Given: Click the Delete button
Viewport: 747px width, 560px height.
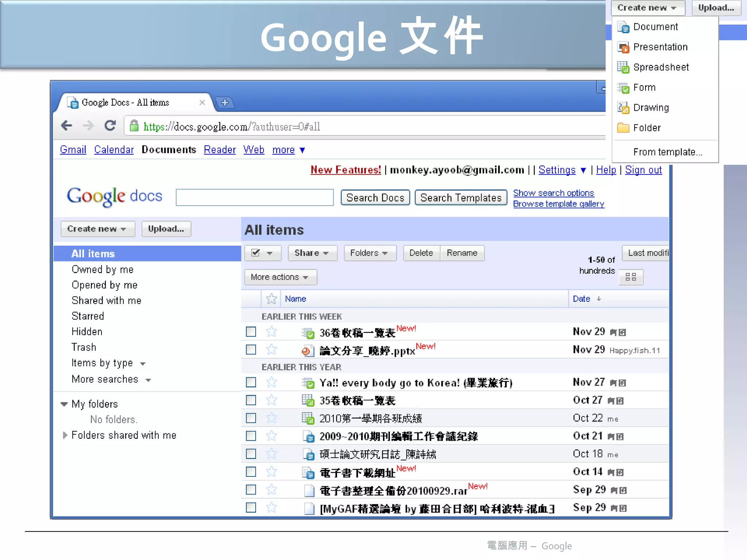Looking at the screenshot, I should tap(421, 253).
